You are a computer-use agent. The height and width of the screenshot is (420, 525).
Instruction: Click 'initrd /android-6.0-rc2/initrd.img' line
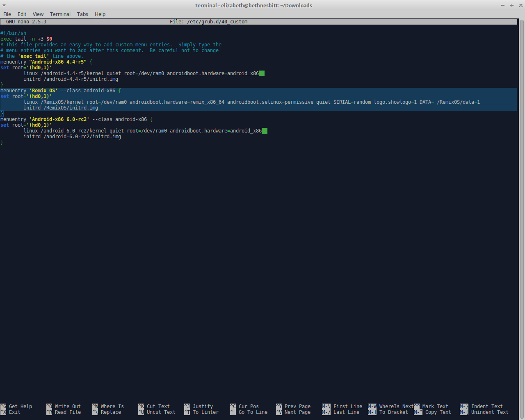click(x=72, y=137)
